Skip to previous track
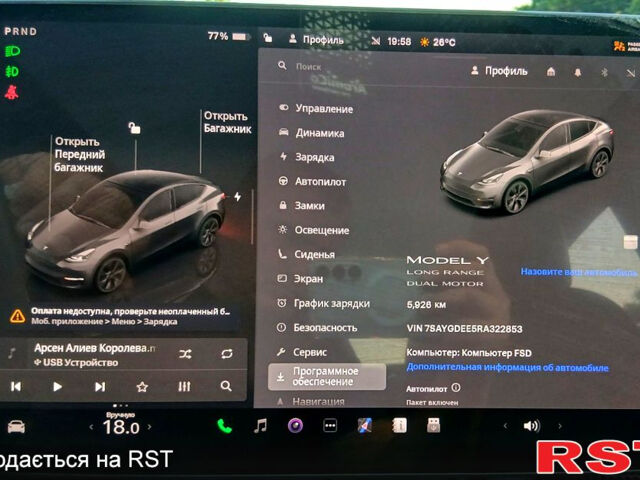The image size is (640, 480). [x=16, y=387]
